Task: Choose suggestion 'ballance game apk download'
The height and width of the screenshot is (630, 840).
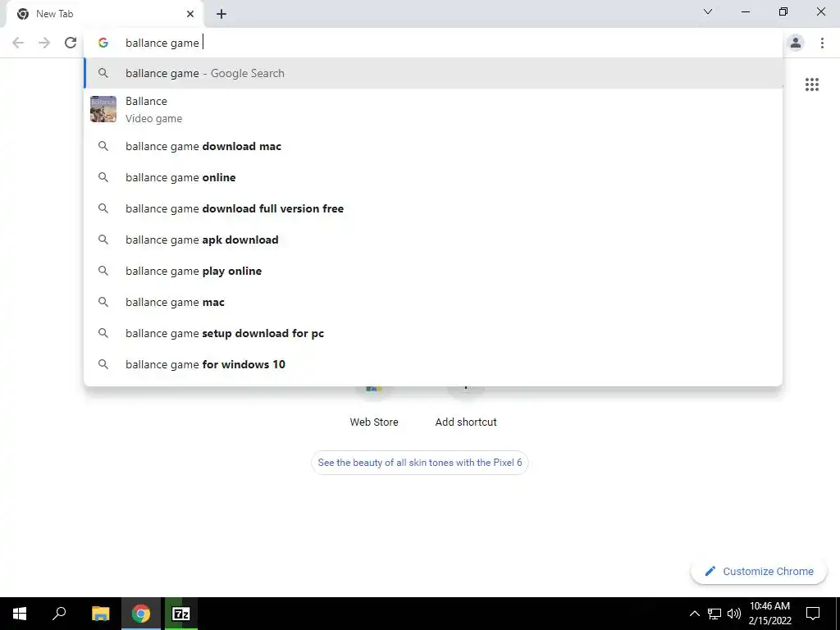Action: click(x=433, y=240)
